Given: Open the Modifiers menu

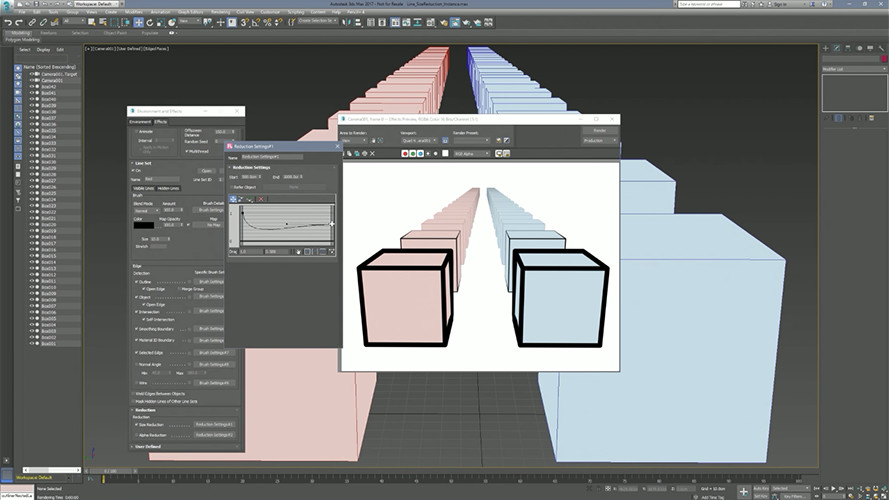Looking at the screenshot, I should [134, 12].
